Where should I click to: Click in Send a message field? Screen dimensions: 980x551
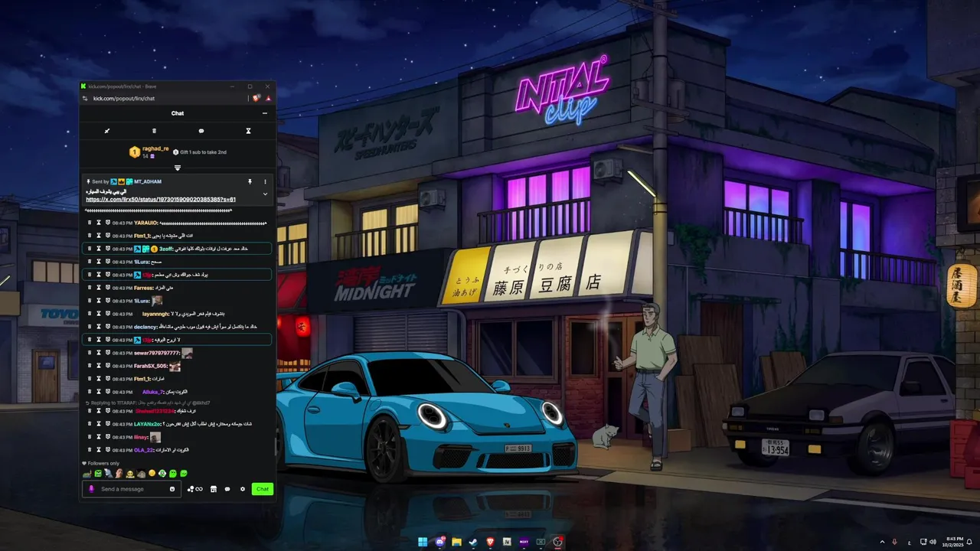click(132, 489)
